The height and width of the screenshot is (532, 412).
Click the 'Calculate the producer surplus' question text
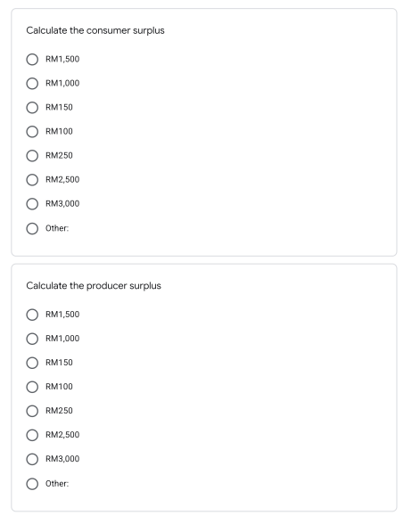click(x=94, y=286)
